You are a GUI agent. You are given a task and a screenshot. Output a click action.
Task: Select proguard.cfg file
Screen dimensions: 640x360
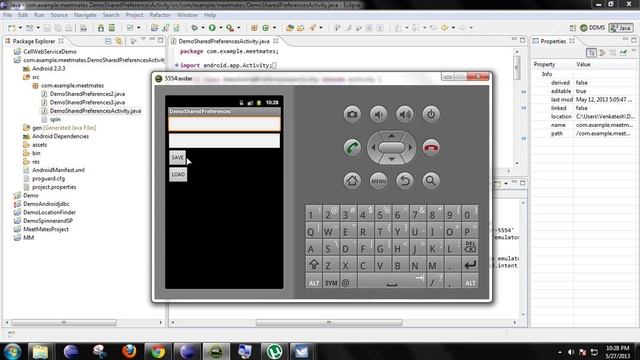pos(49,178)
